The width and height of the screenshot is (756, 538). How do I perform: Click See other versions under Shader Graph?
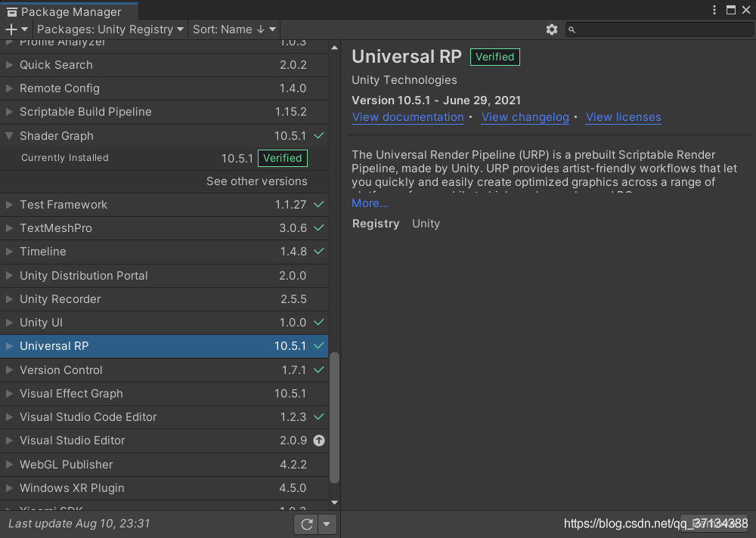[x=256, y=181]
